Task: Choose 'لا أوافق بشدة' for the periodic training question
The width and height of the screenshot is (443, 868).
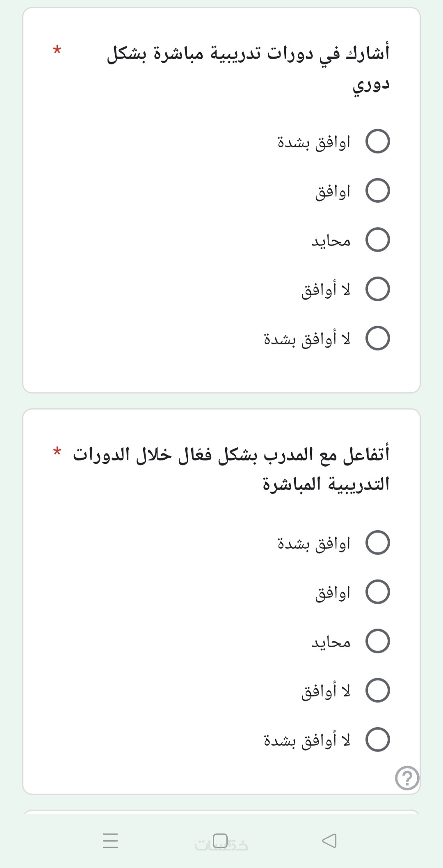Action: [377, 339]
